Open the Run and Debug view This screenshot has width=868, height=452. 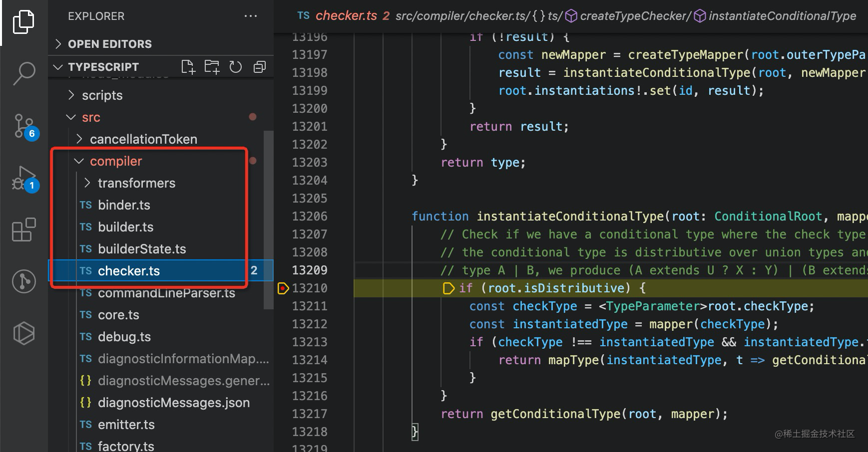pyautogui.click(x=23, y=178)
